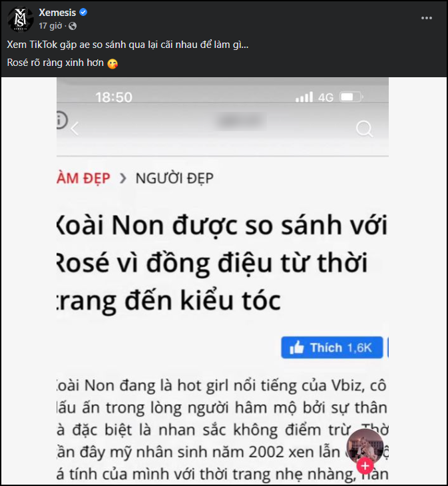Screen dimensions: 448x486
Task: Click the blurred site title bar
Action: (241, 121)
